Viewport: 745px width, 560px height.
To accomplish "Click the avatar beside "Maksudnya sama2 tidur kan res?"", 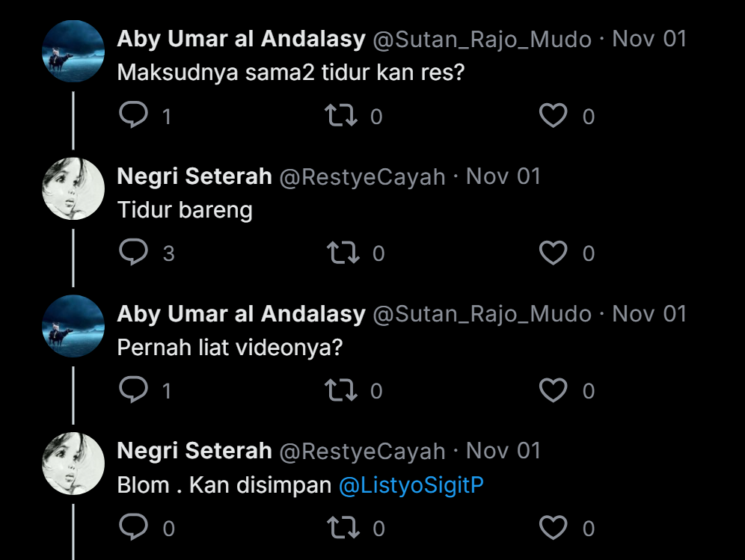I will (x=73, y=51).
